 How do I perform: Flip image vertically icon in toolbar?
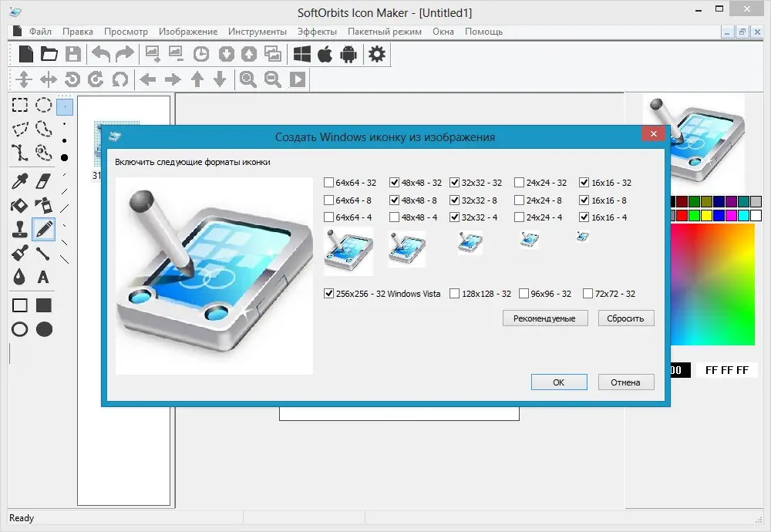coord(24,79)
